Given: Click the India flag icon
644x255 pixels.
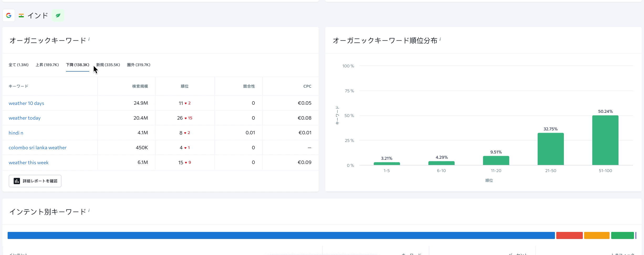Looking at the screenshot, I should (x=21, y=15).
